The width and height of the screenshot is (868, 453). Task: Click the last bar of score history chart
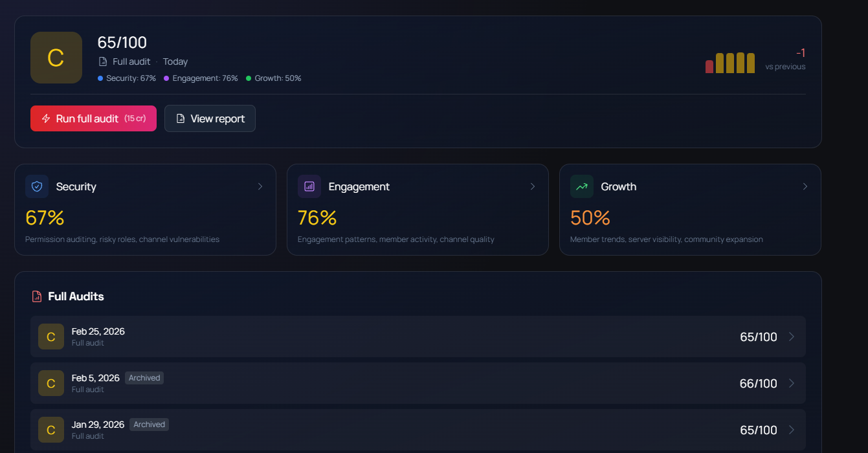click(751, 63)
